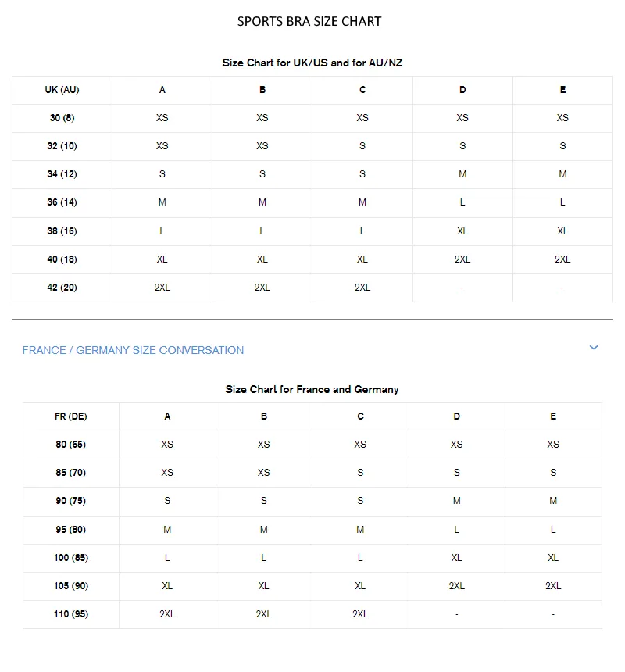Click column header E in the UK chart

click(x=562, y=90)
